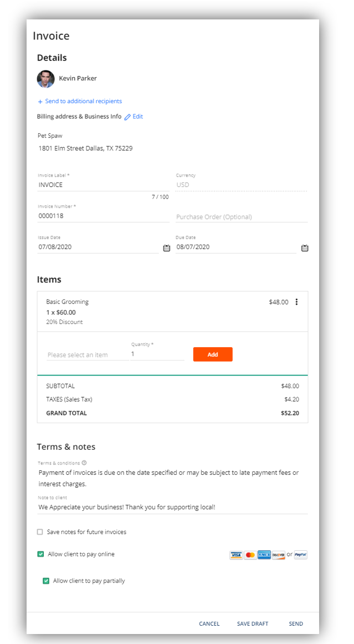Click the AMEX card icon
This screenshot has height=644, width=354.
coord(264,555)
